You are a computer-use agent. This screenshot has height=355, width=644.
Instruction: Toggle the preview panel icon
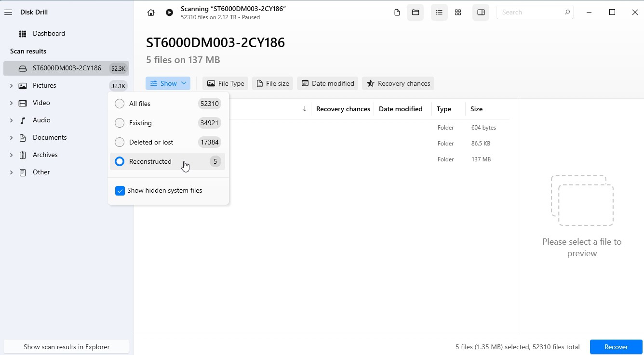pos(481,13)
